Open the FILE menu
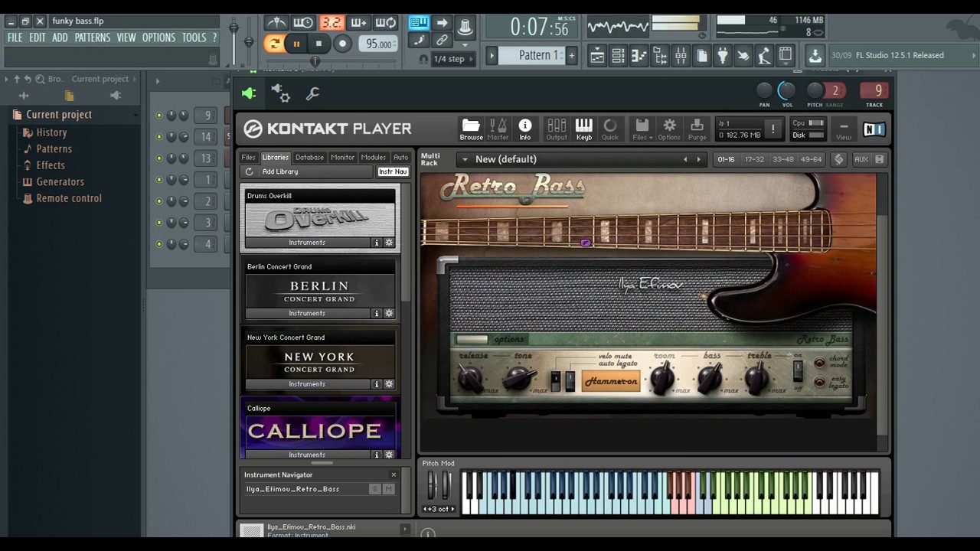The width and height of the screenshot is (980, 551). click(15, 37)
